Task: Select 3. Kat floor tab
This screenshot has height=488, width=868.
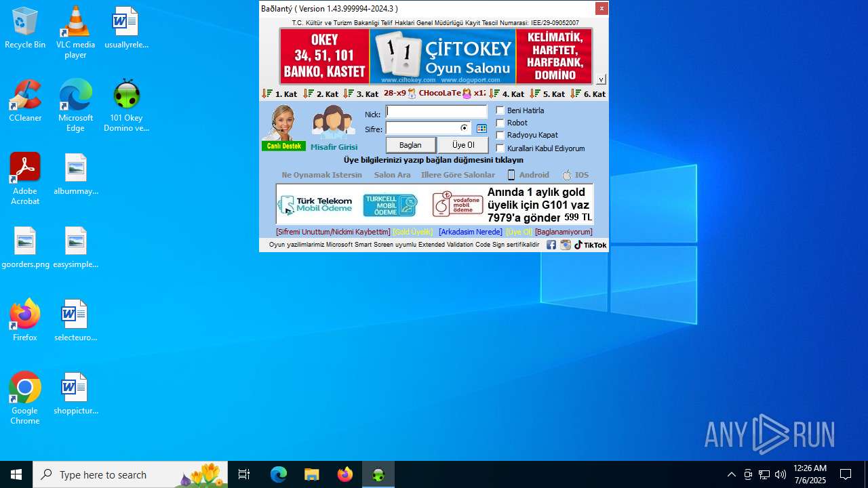Action: point(361,94)
